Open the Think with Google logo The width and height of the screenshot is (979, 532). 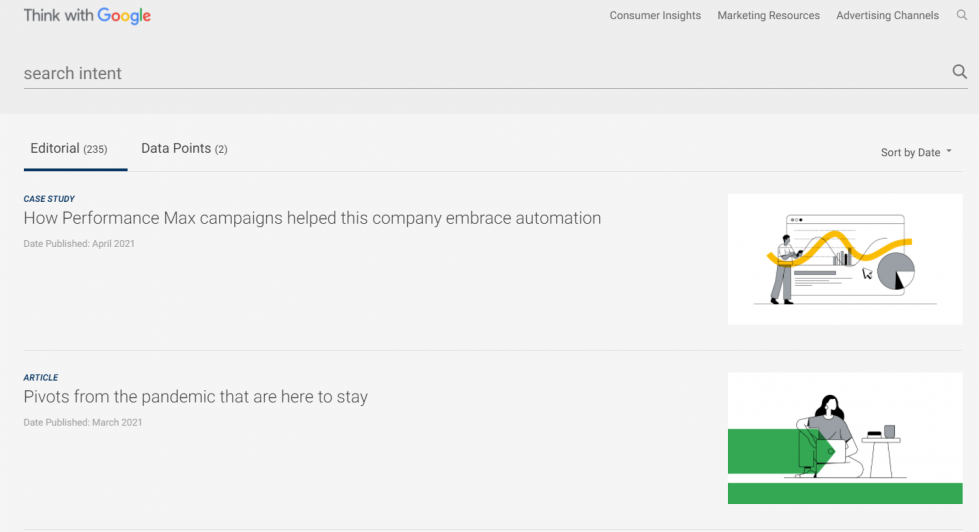87,16
